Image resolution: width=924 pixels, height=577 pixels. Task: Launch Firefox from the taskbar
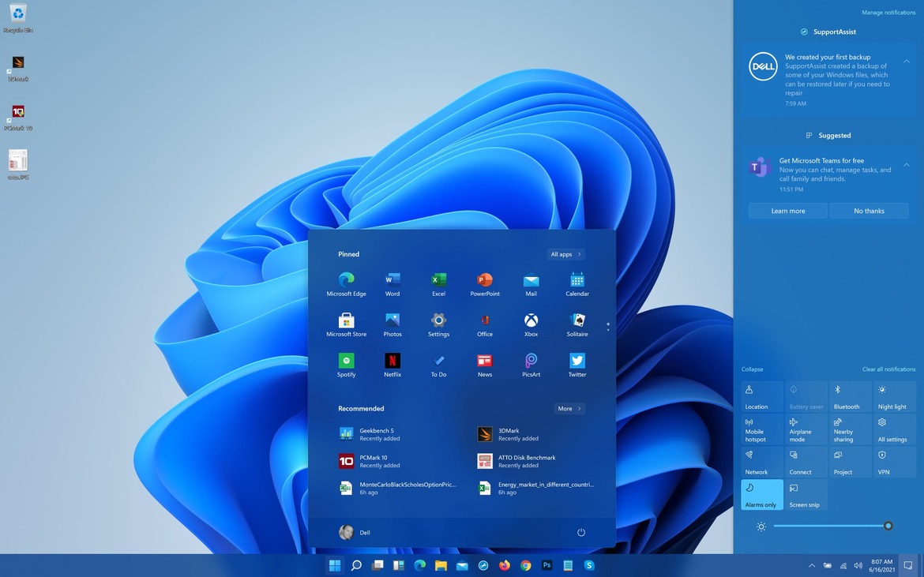(504, 565)
